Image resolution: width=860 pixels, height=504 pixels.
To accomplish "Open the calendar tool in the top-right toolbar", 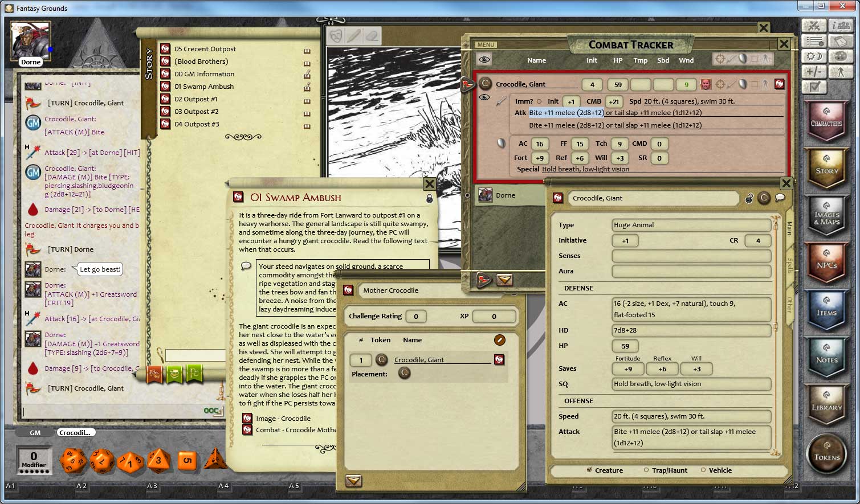I will pos(814,56).
